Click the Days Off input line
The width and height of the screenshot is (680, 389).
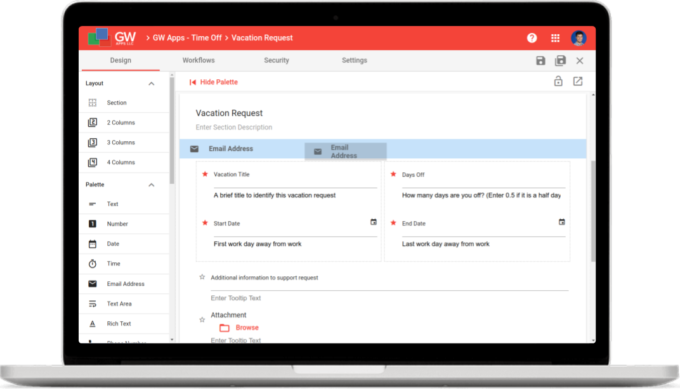tap(484, 184)
